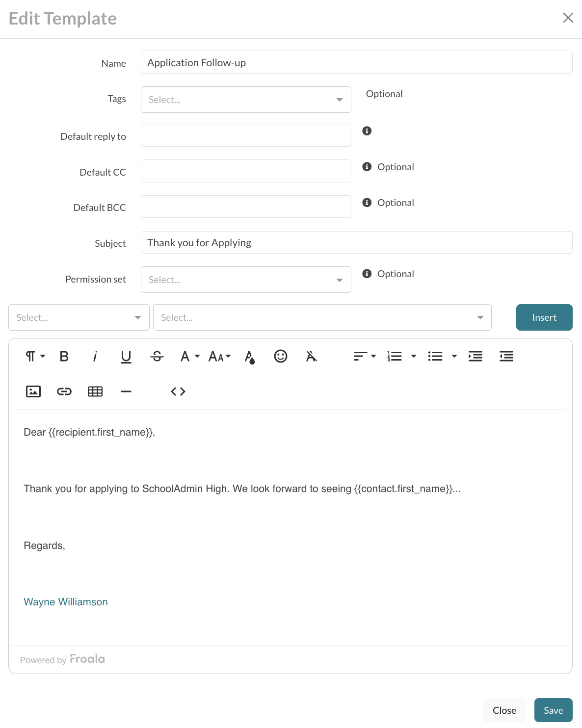Screen dimensions: 582x728
Task: Open the Wayne Williamson link
Action: pyautogui.click(x=66, y=602)
